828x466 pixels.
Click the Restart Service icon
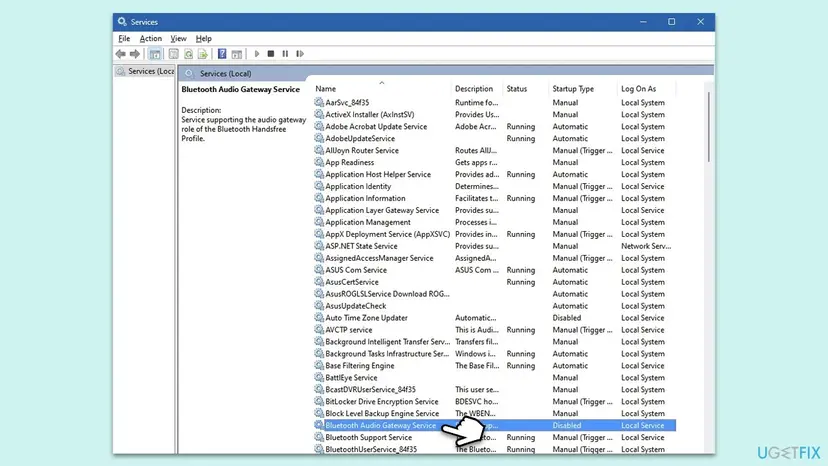300,54
